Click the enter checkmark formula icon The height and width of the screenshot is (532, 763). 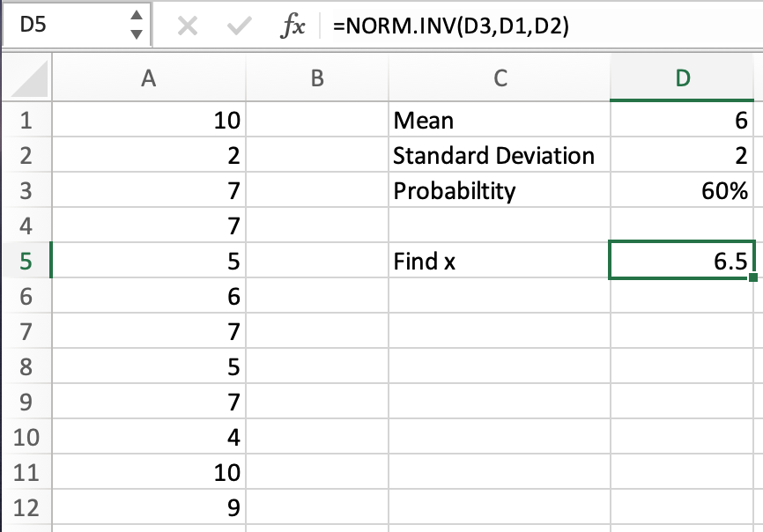point(238,26)
